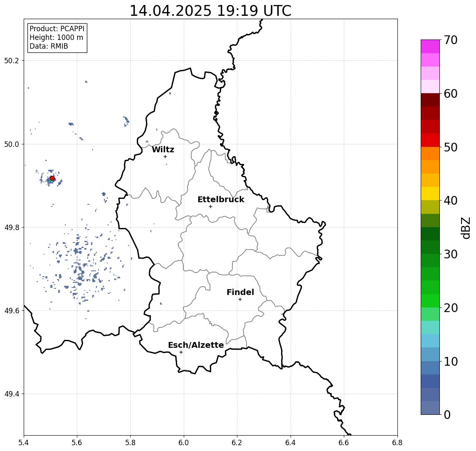This screenshot has height=451, width=476.
Task: Click the latitude tick label 49.6
Action: coord(12,311)
